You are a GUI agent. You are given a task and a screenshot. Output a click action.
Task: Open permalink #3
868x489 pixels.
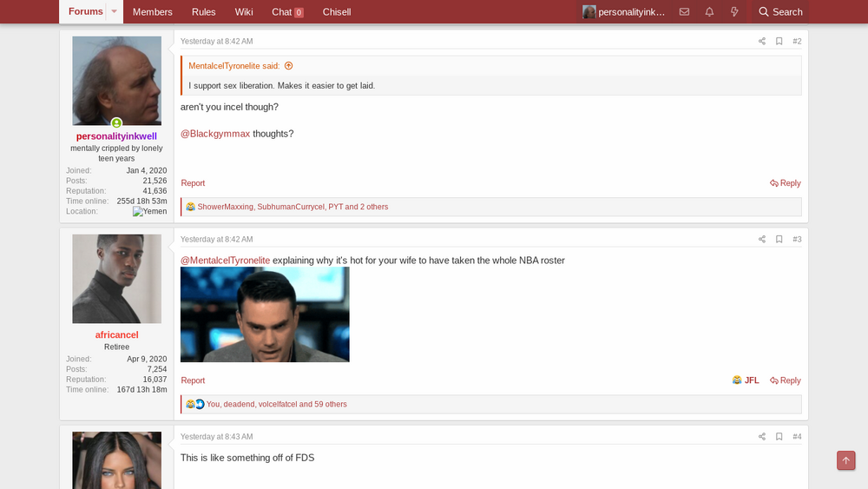(797, 239)
